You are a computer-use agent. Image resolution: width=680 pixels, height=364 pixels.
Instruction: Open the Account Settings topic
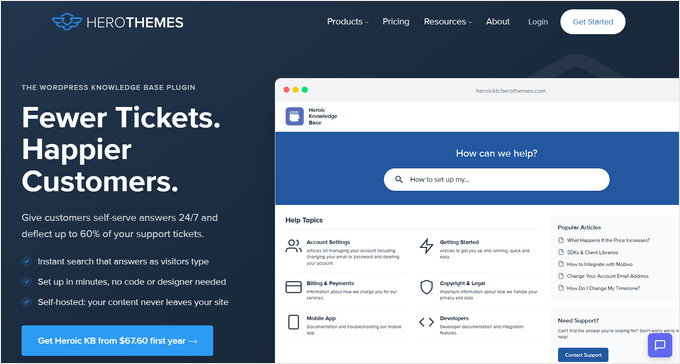(328, 242)
